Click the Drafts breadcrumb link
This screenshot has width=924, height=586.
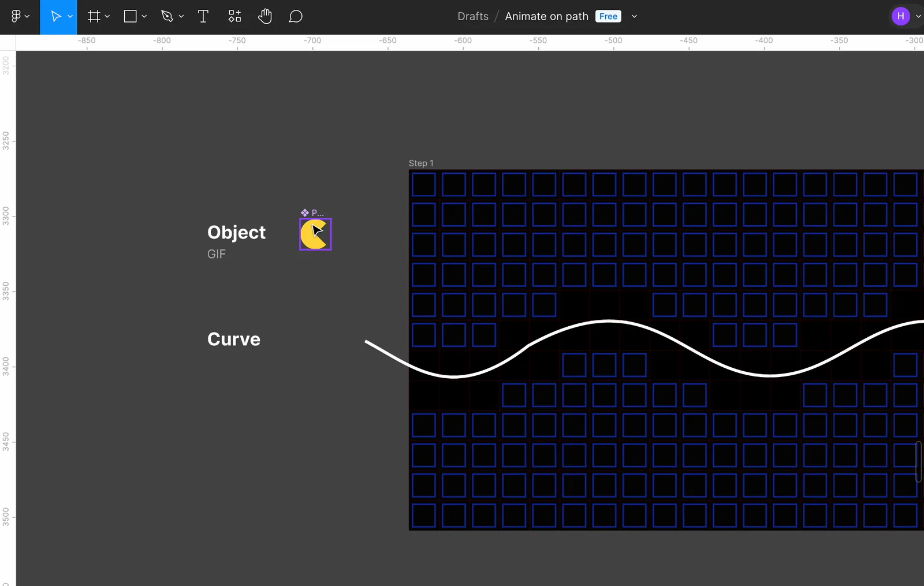473,17
